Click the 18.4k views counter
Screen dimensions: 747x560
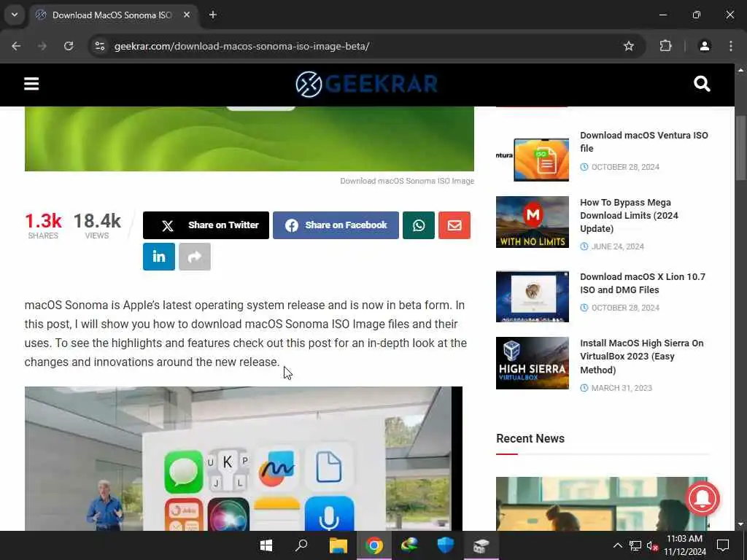click(x=97, y=225)
